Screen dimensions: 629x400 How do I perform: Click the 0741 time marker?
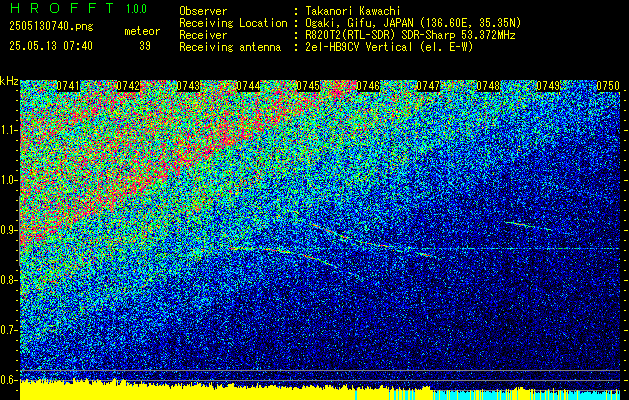coord(69,86)
